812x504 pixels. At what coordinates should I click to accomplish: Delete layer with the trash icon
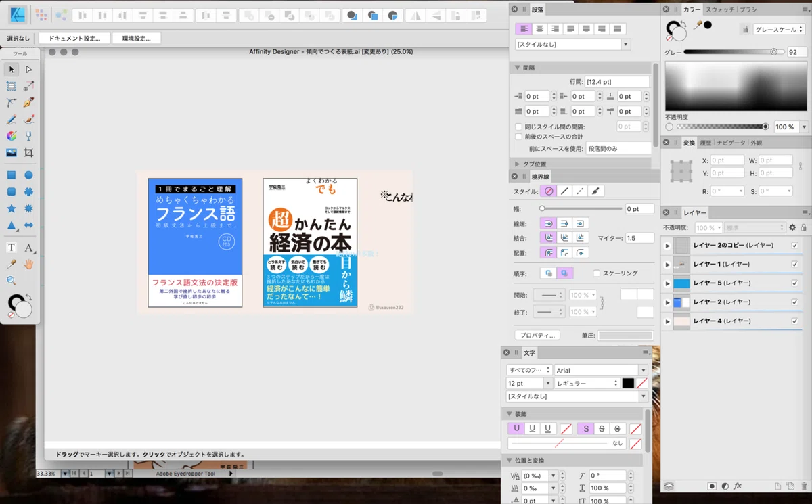pos(804,486)
